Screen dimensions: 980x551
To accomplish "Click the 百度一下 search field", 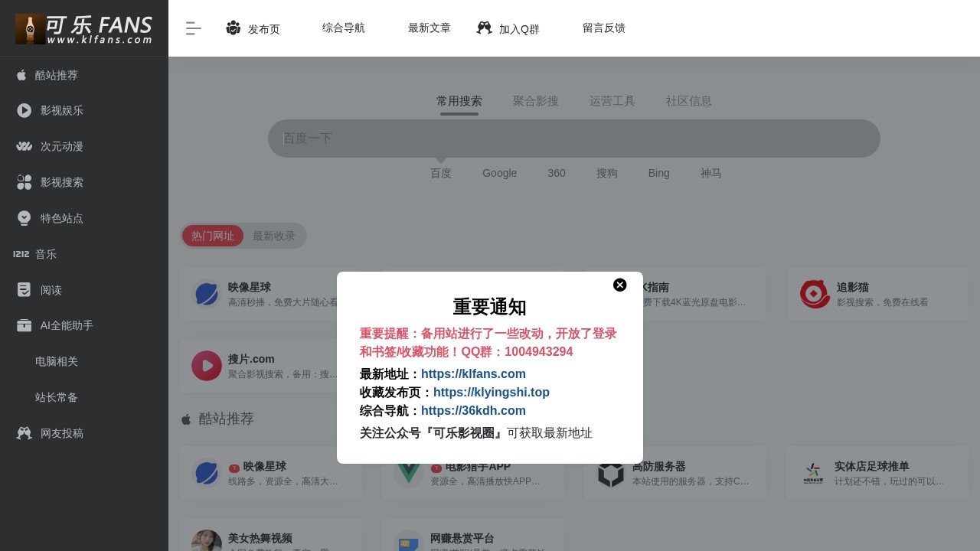I will [x=574, y=139].
